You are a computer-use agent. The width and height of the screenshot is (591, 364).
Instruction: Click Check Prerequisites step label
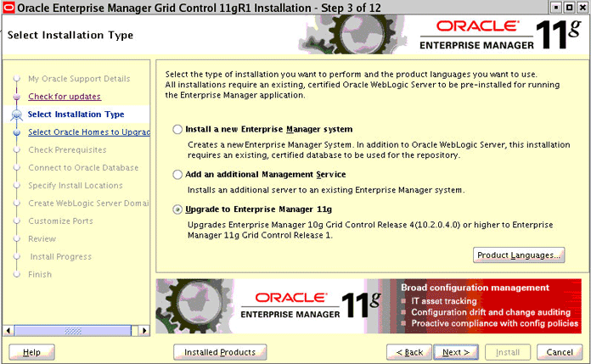tap(67, 150)
